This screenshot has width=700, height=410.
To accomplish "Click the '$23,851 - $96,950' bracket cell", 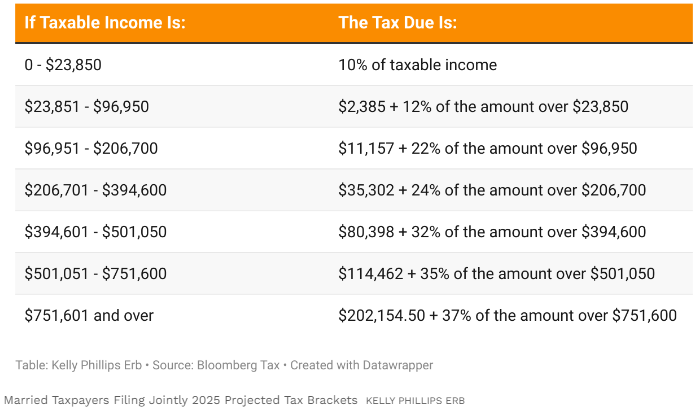I will [87, 107].
